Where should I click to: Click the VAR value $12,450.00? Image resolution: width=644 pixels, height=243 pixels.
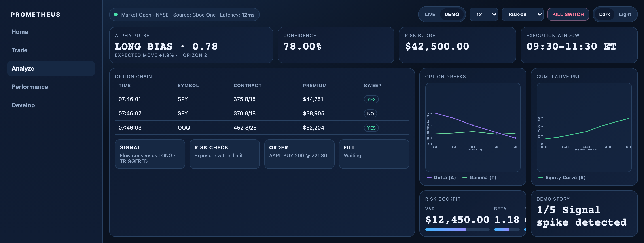point(457,220)
